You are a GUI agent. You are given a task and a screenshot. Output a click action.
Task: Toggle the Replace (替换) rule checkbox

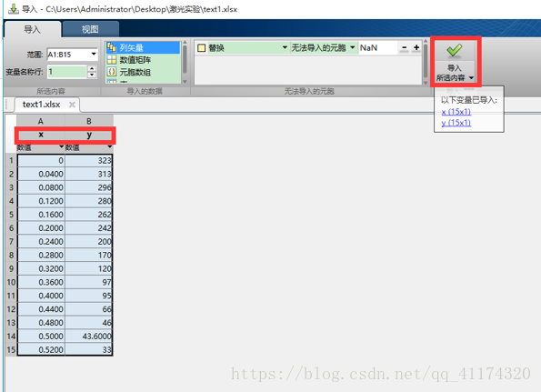pyautogui.click(x=201, y=48)
